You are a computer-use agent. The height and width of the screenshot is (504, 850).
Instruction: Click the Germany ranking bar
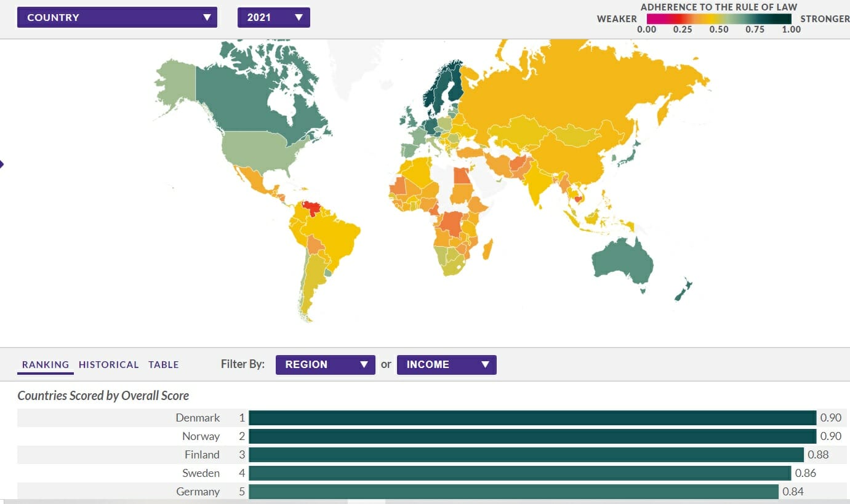coord(513,492)
